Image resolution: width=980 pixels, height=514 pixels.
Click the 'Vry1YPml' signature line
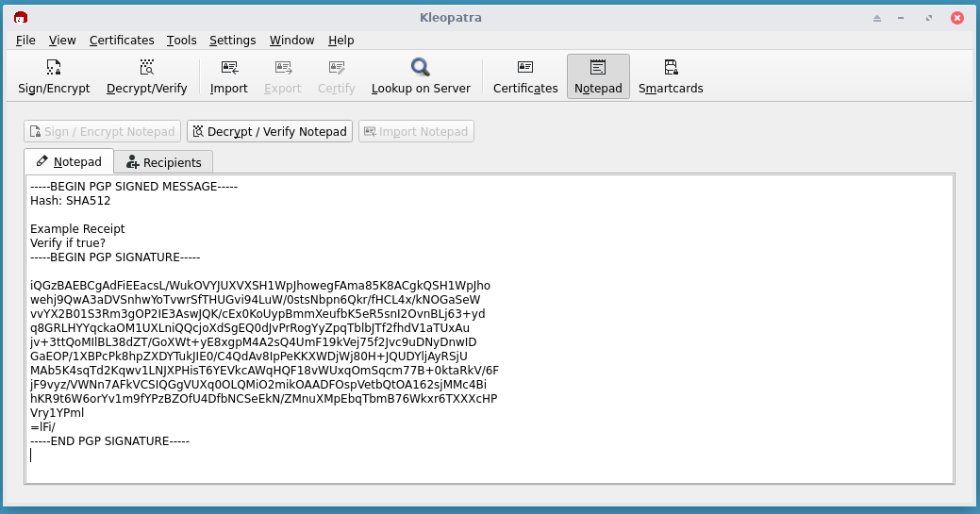point(57,413)
